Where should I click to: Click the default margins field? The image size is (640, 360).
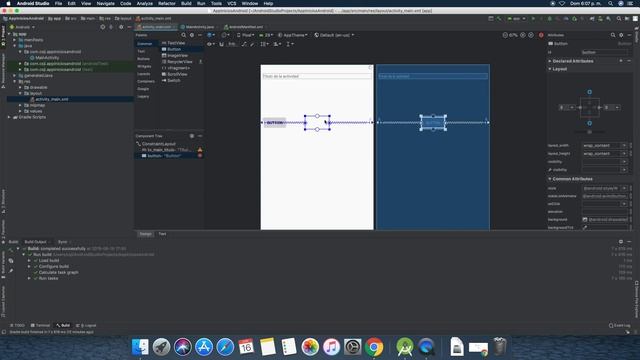[x=232, y=44]
